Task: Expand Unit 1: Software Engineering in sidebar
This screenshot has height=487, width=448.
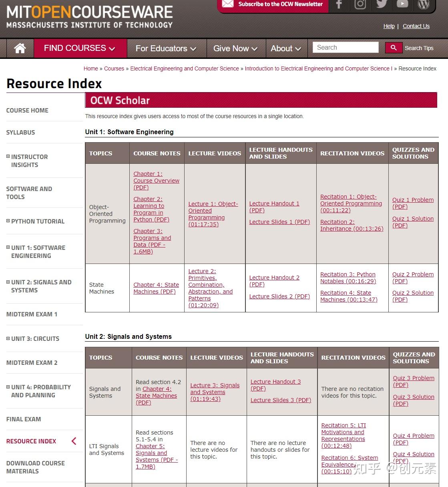Action: click(x=8, y=247)
